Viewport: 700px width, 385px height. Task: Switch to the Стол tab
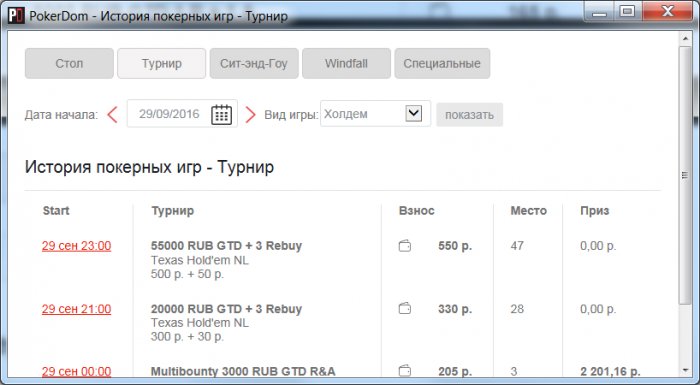[x=69, y=63]
